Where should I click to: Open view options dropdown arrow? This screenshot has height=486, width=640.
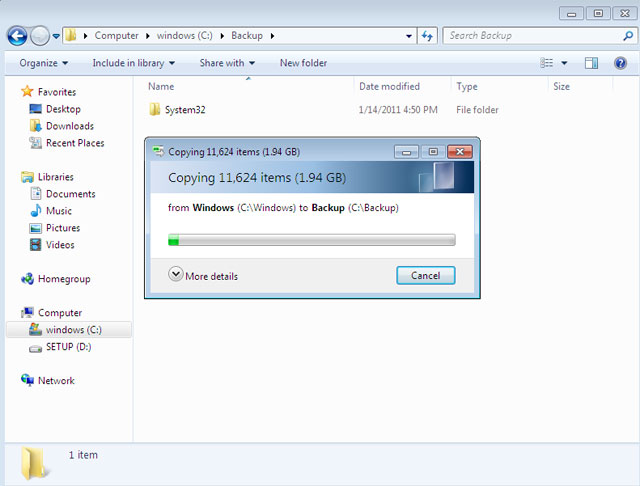coord(564,63)
